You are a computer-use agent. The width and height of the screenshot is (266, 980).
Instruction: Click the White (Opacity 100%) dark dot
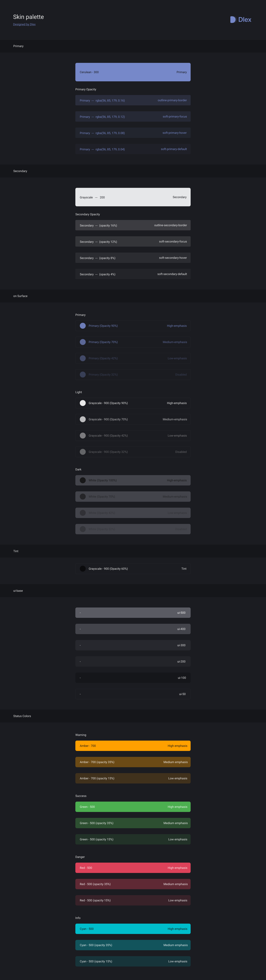coord(82,480)
